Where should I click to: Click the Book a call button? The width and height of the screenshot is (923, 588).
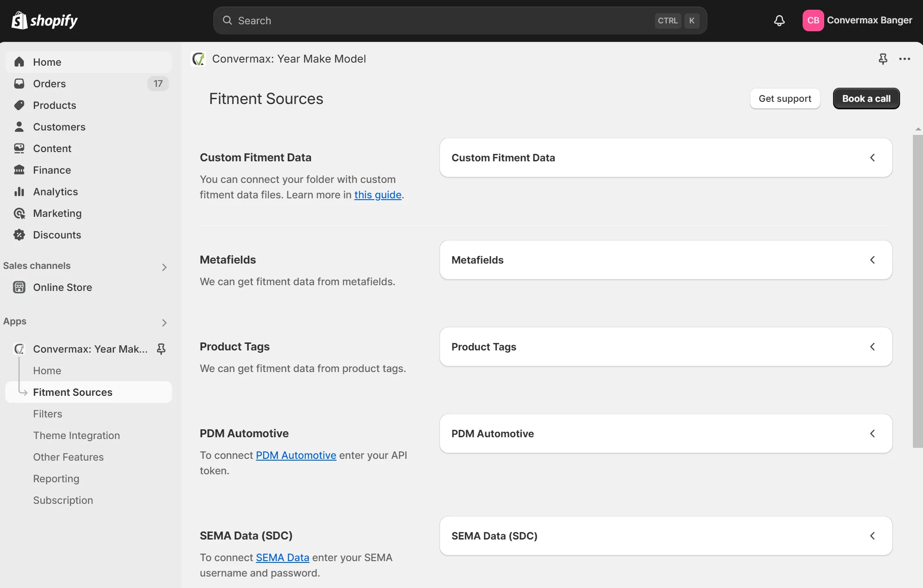(x=866, y=98)
